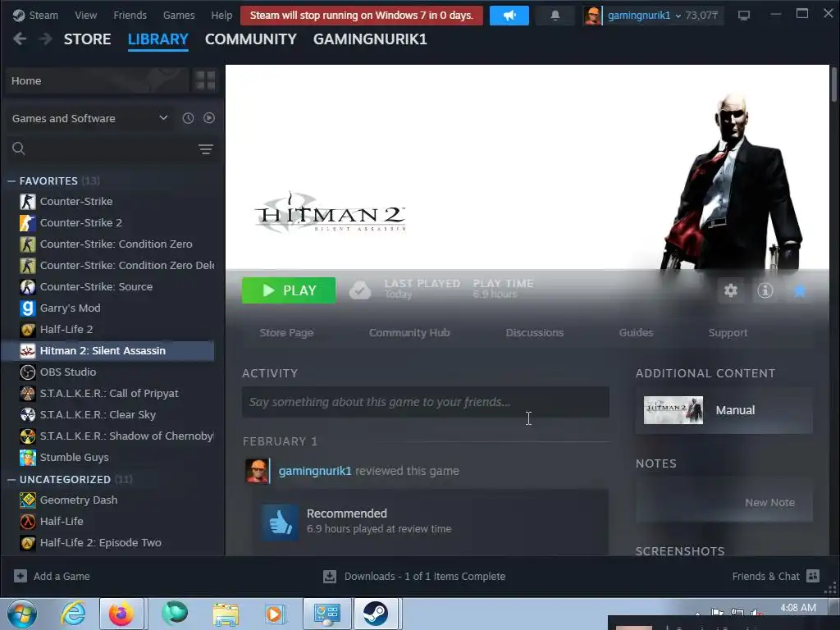Open the Guides link
Screen dimensions: 840x630
[x=636, y=333]
